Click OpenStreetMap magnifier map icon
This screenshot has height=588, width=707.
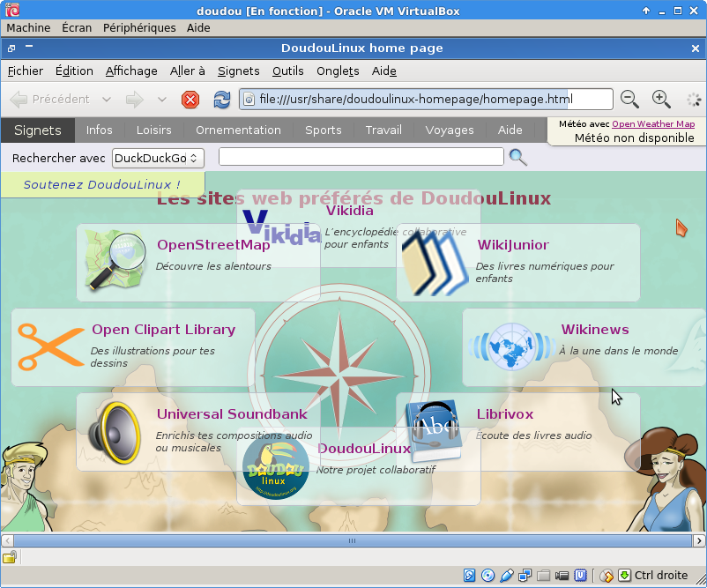pos(115,260)
